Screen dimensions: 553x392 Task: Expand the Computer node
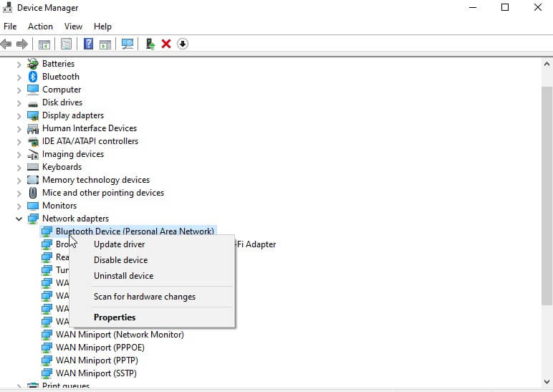pos(19,90)
